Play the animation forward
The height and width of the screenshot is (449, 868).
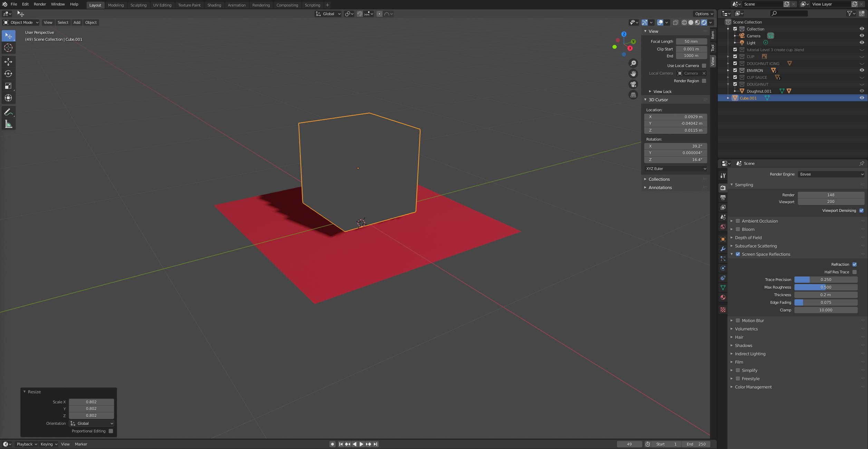[x=361, y=444]
